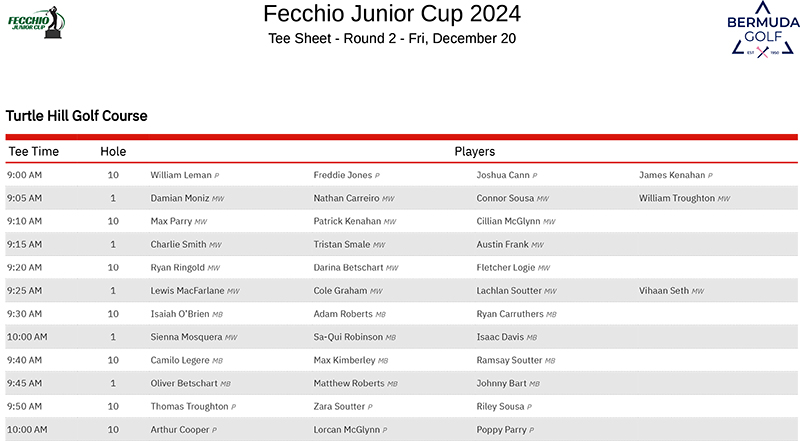The height and width of the screenshot is (441, 800).
Task: Click player name Joshua Cann
Action: tap(503, 175)
